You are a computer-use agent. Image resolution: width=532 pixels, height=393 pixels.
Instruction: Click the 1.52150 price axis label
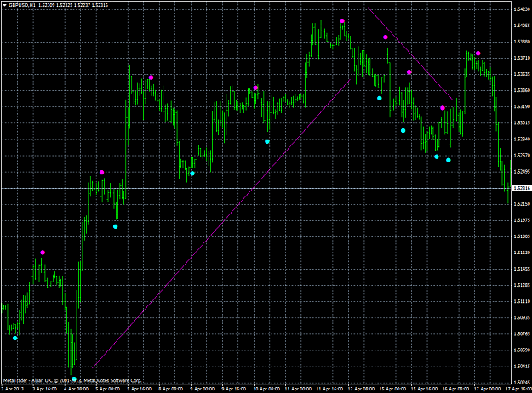point(522,204)
